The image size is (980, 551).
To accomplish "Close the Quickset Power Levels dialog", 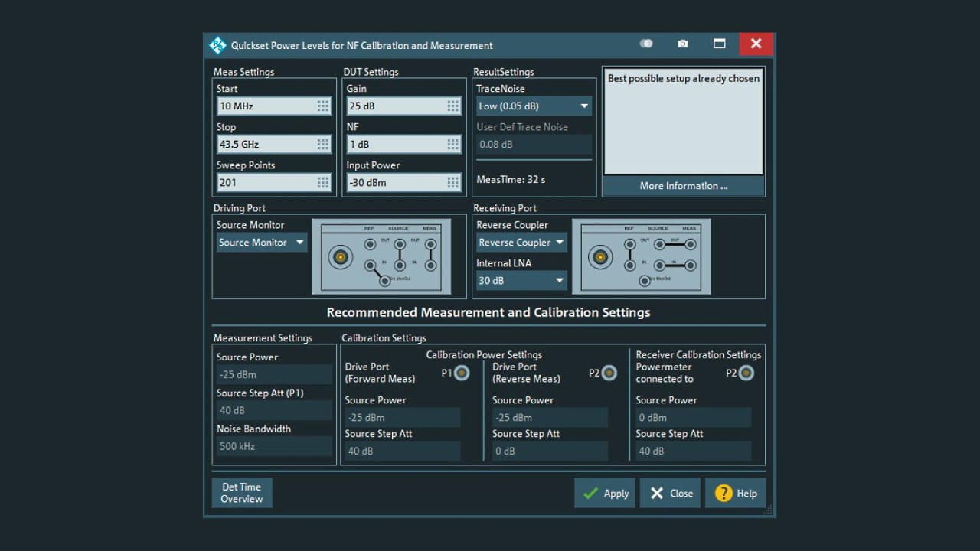I will coord(756,44).
